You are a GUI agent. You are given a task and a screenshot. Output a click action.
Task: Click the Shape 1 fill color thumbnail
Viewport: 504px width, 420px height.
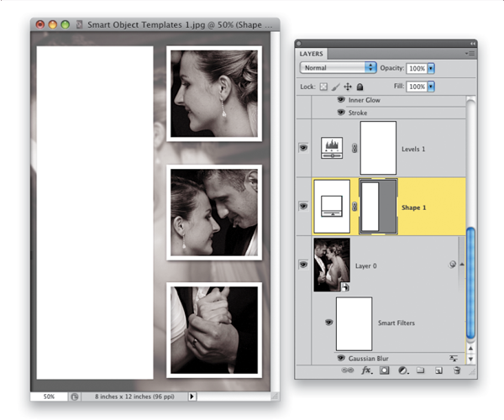(332, 207)
